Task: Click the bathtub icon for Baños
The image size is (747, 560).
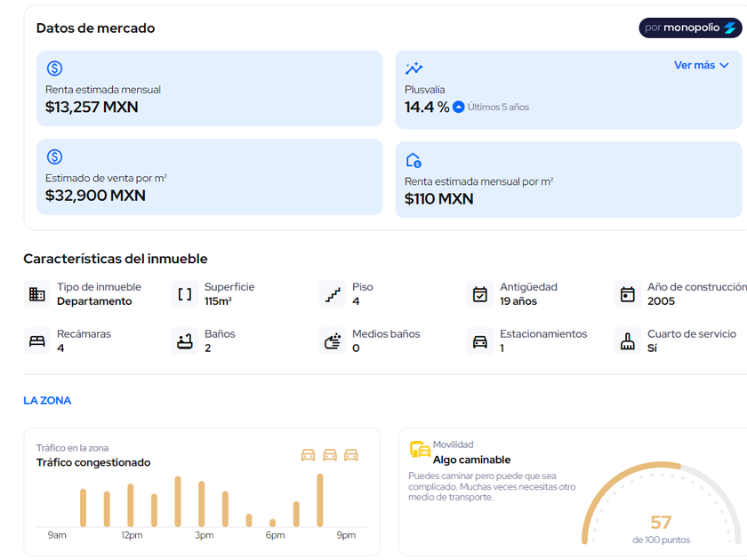Action: coord(185,341)
